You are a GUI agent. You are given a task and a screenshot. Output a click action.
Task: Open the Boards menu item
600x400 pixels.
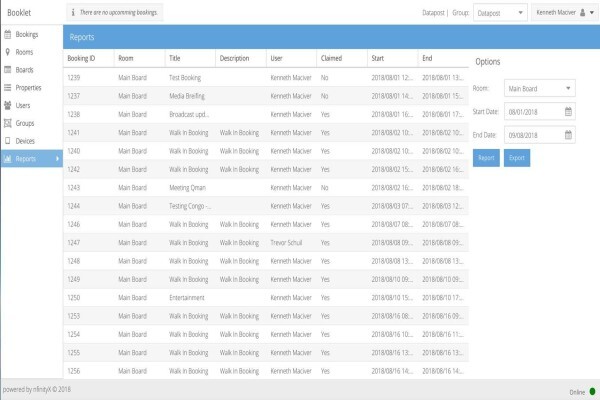[x=32, y=70]
